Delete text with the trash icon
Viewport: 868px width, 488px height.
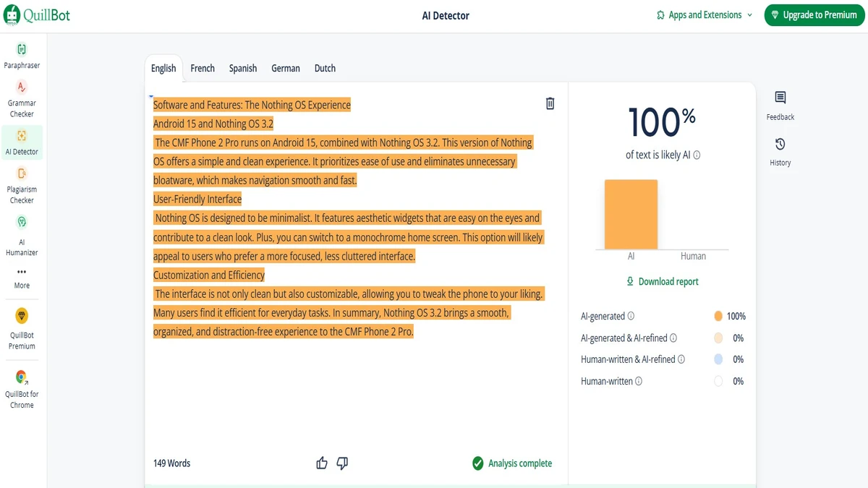click(550, 103)
